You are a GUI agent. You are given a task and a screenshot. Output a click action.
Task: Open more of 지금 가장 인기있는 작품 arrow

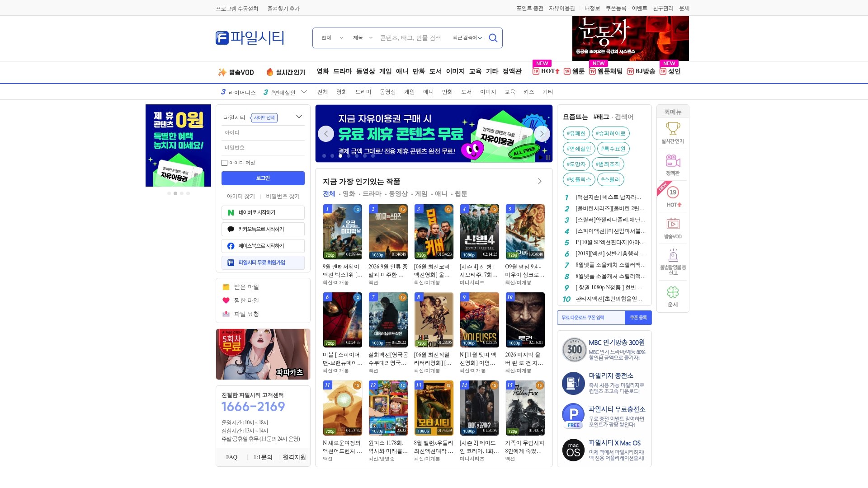point(539,182)
